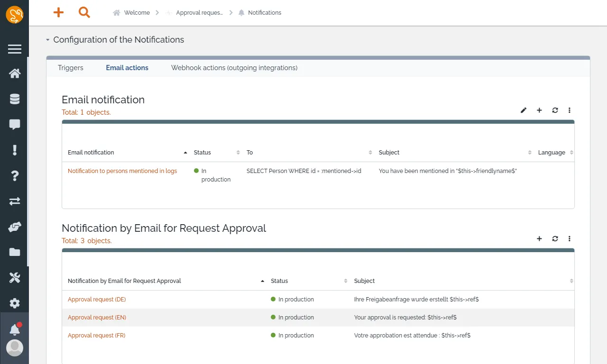Screen dimensions: 607x364
Task: Click subject 'Votre approbation est attendue'
Action: [412, 336]
